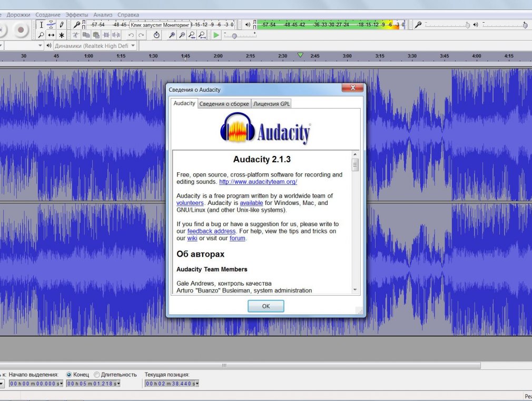Open the Дорожки menu

[18, 15]
